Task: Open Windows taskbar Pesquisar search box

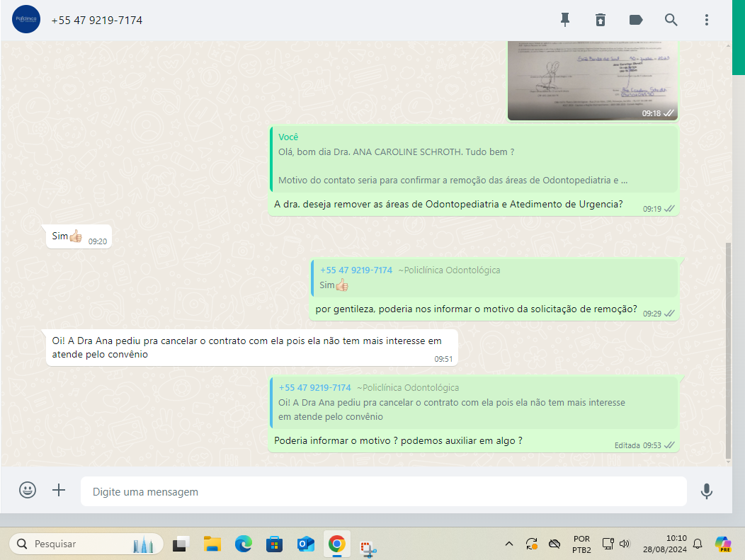Action: [86, 544]
